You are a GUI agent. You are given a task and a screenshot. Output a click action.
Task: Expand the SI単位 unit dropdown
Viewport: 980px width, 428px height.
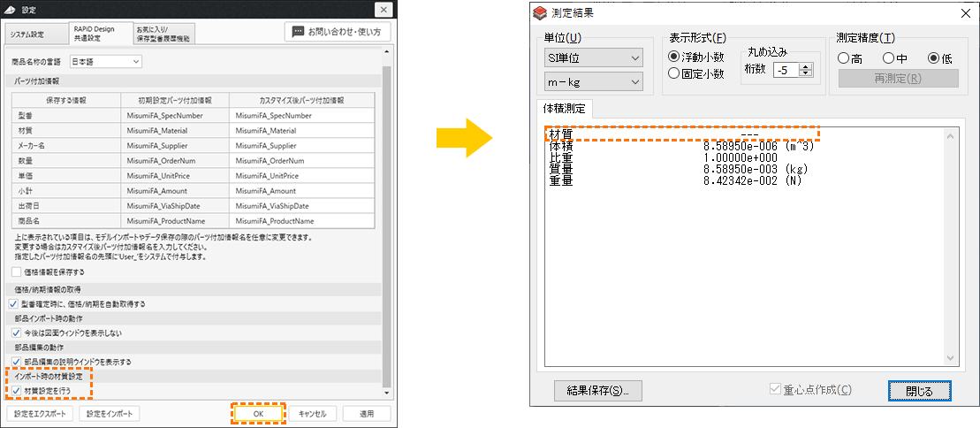(594, 58)
